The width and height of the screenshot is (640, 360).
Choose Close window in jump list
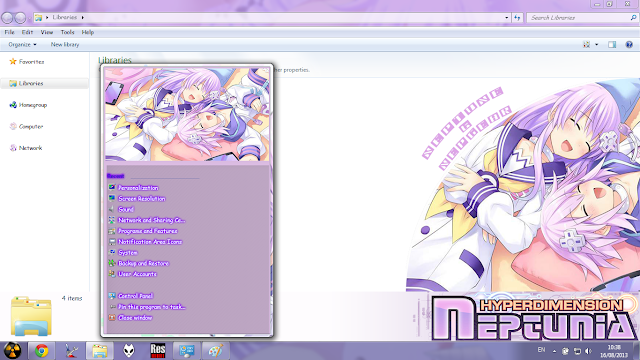coord(135,318)
